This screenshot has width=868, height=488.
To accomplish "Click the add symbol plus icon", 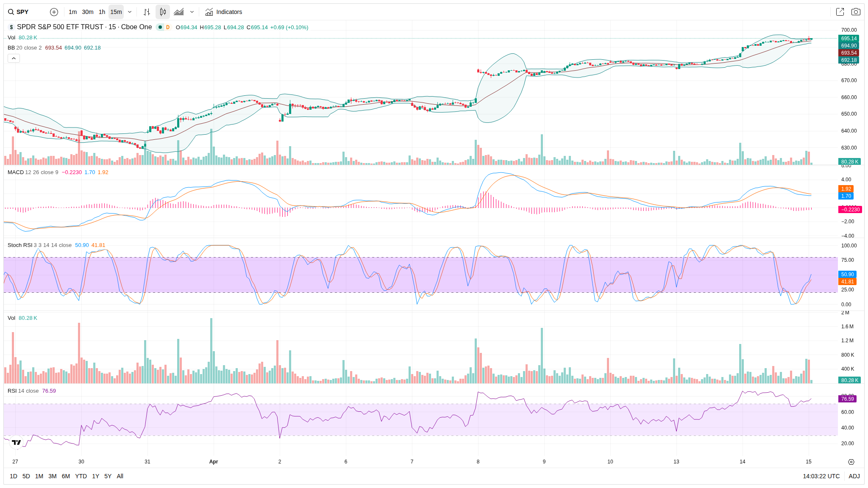I will point(54,12).
